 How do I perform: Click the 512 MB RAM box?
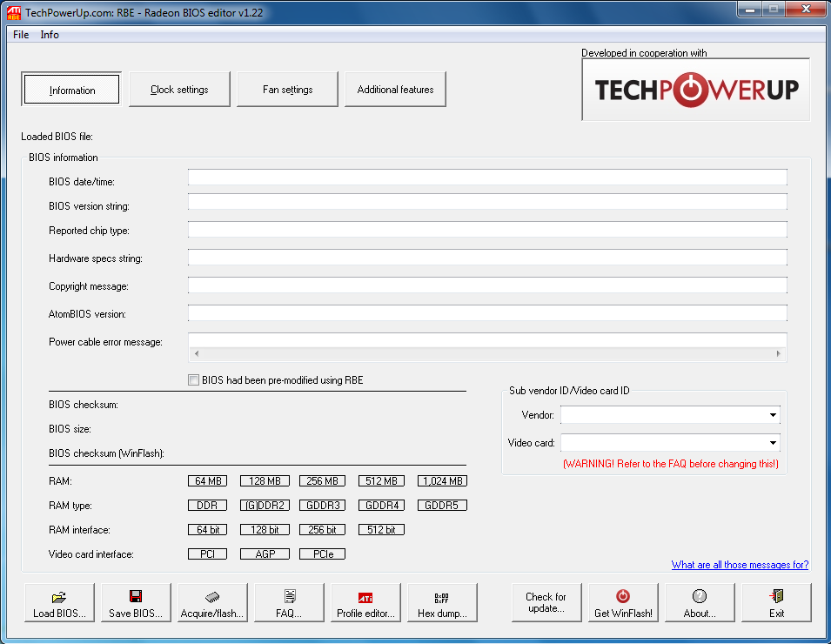coord(382,480)
